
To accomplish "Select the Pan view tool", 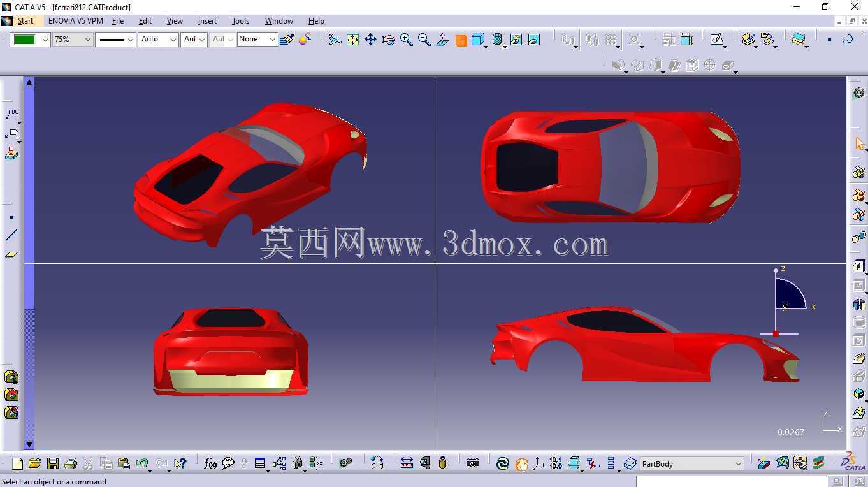I will coord(370,40).
